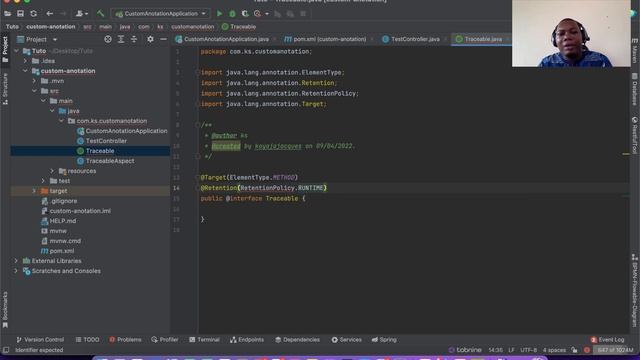This screenshot has height=360, width=640.
Task: Open Database side panel tab
Action: [635, 89]
